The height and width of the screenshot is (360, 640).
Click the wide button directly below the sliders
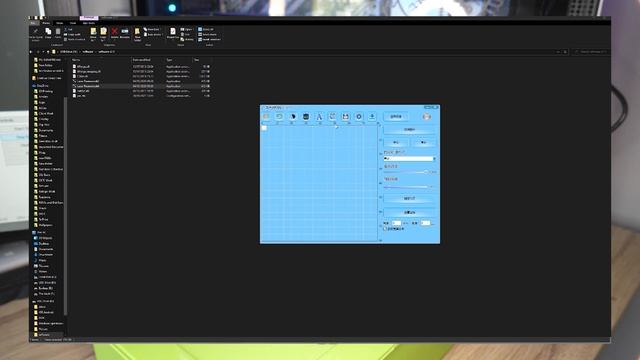pyautogui.click(x=409, y=198)
